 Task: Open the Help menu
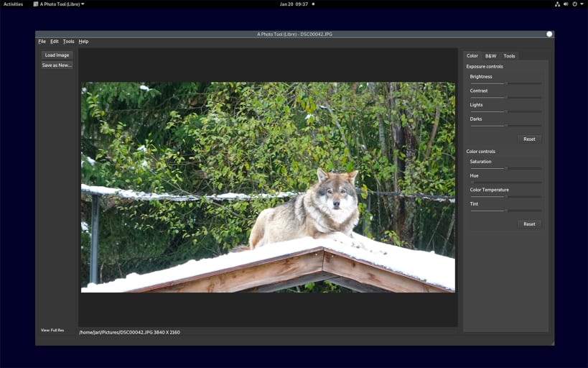click(x=83, y=42)
